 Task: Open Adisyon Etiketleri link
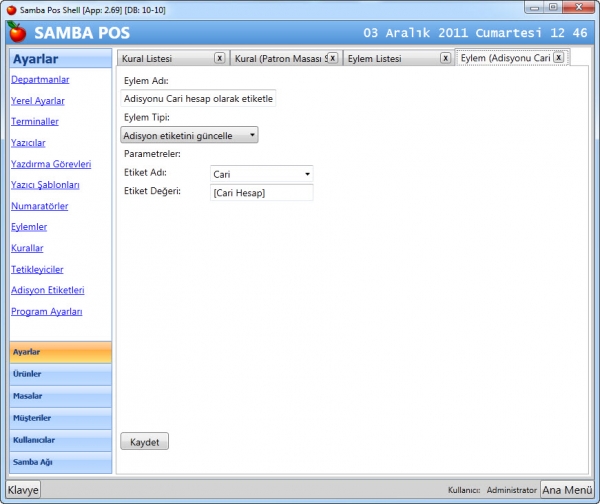coord(48,290)
